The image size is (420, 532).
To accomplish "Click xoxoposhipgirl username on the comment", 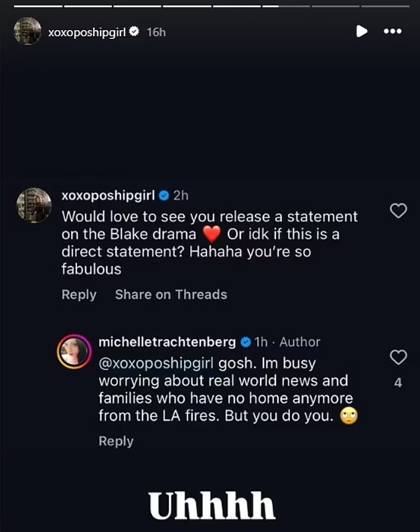I will tap(108, 196).
